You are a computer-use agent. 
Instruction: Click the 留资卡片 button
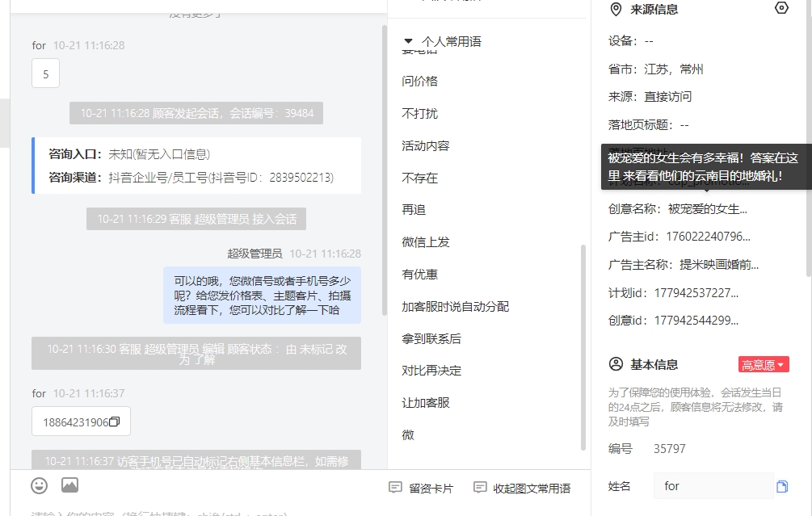(x=421, y=488)
